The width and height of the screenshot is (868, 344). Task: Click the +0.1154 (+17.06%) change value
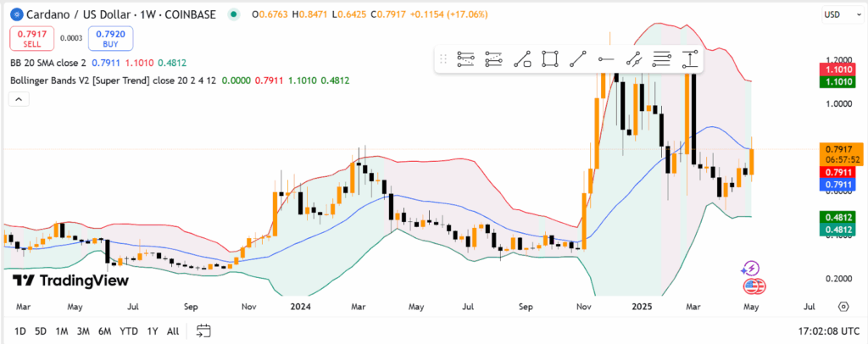(x=449, y=14)
